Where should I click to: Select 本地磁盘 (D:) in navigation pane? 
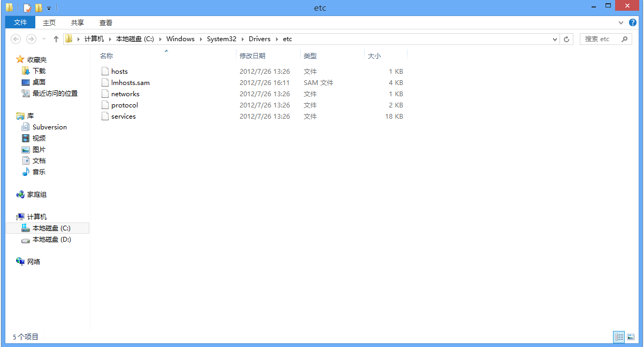[51, 240]
